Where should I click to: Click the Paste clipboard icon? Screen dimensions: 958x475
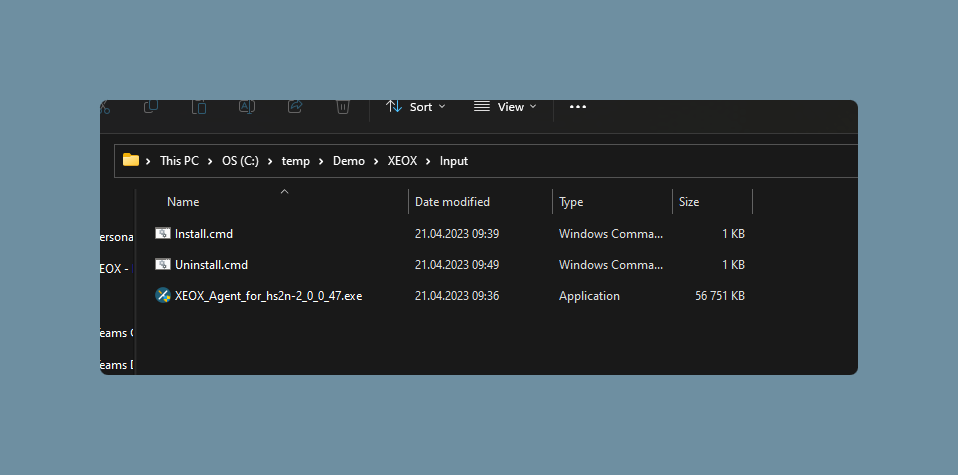click(199, 106)
